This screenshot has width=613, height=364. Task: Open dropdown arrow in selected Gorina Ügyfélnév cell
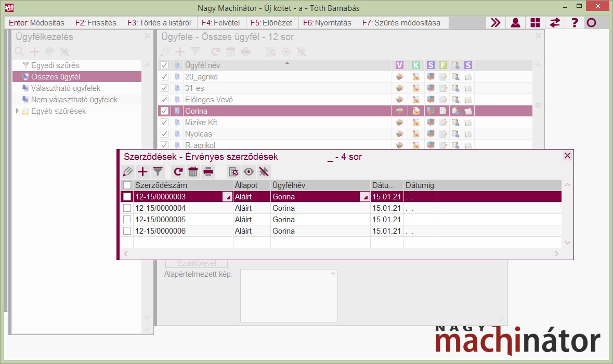pyautogui.click(x=365, y=197)
